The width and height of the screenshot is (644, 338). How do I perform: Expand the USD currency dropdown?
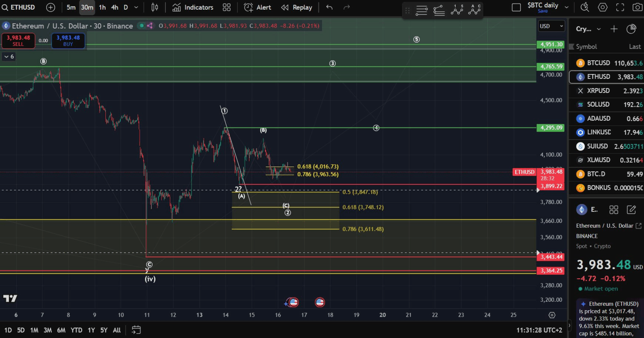tap(551, 26)
